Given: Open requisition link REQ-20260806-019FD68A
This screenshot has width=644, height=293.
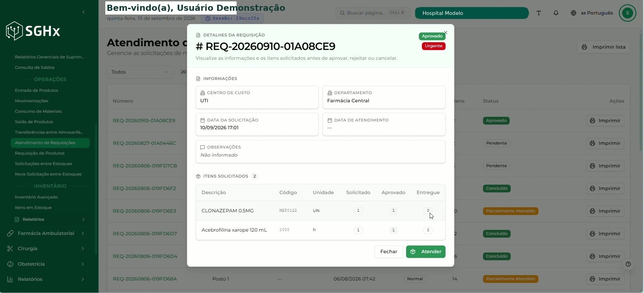Looking at the screenshot, I should click(145, 279).
